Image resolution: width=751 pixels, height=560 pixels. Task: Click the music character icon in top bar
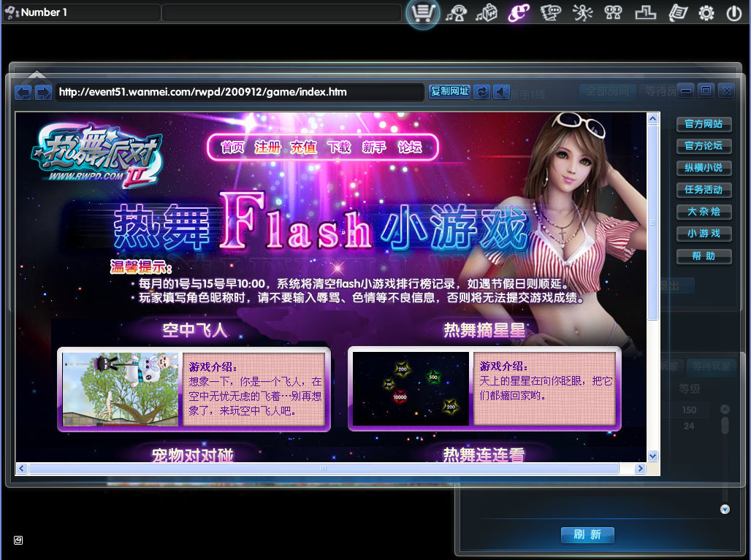455,13
